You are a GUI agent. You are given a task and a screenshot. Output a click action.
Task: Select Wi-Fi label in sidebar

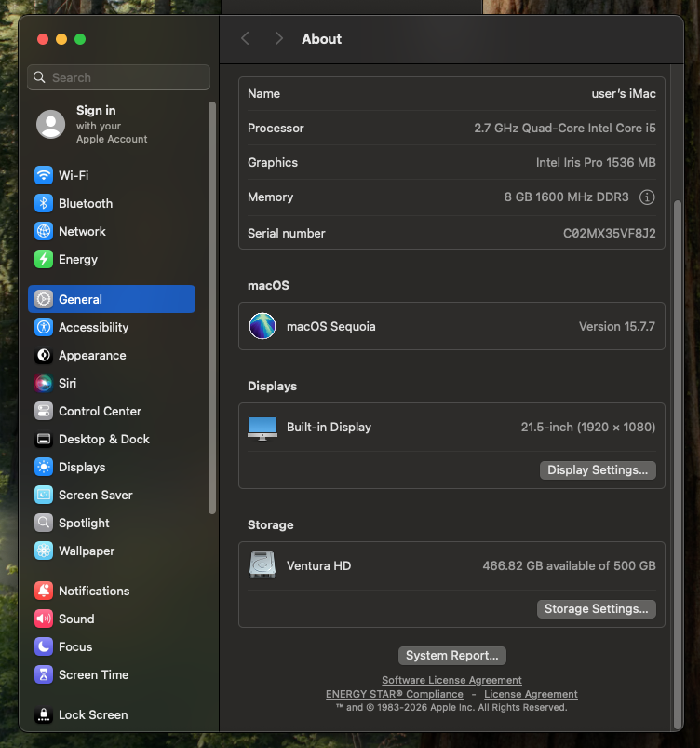74,175
